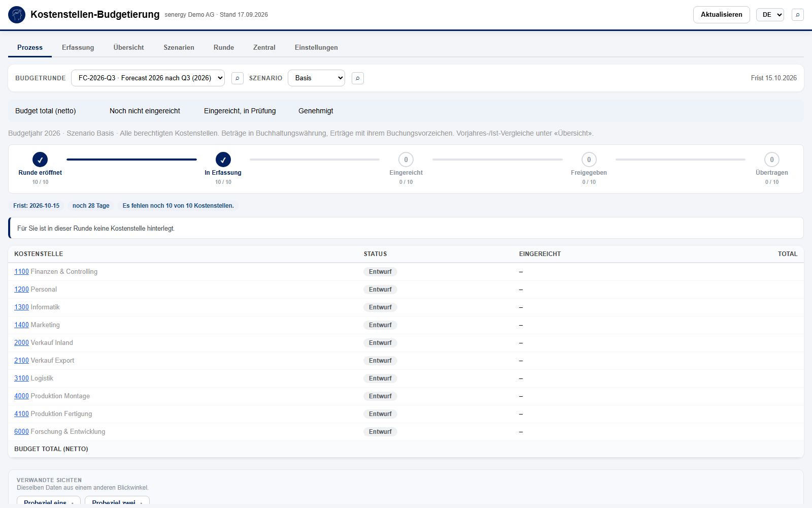
Task: Open cost center link 1100
Action: (21, 272)
